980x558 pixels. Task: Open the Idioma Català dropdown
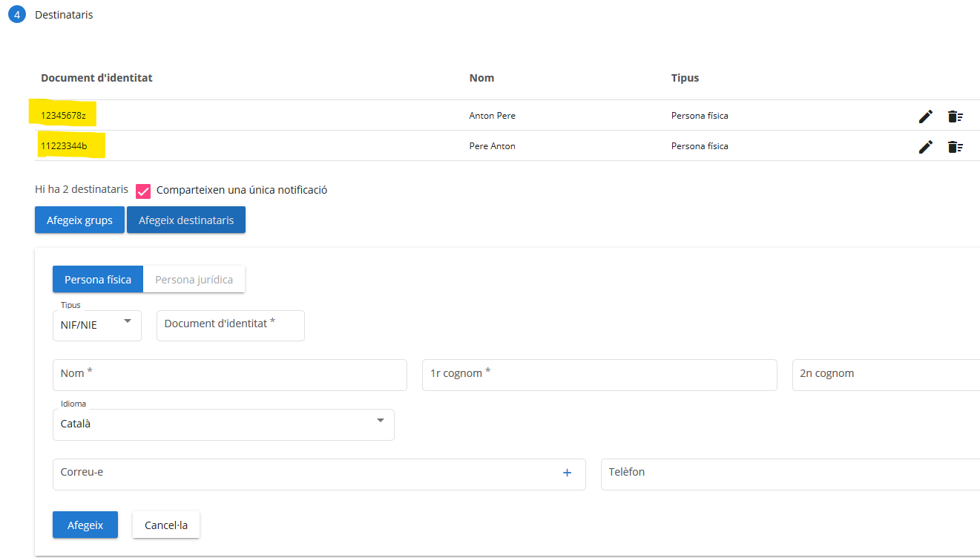tap(223, 424)
